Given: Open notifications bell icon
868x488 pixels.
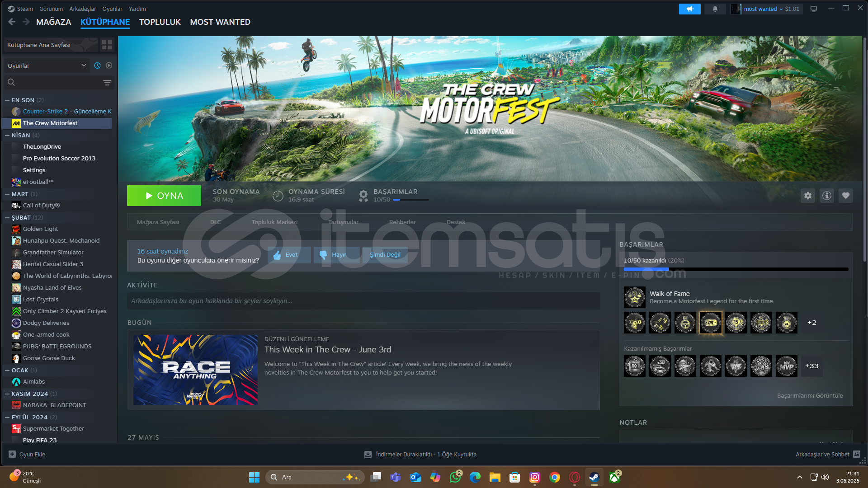Looking at the screenshot, I should (715, 9).
